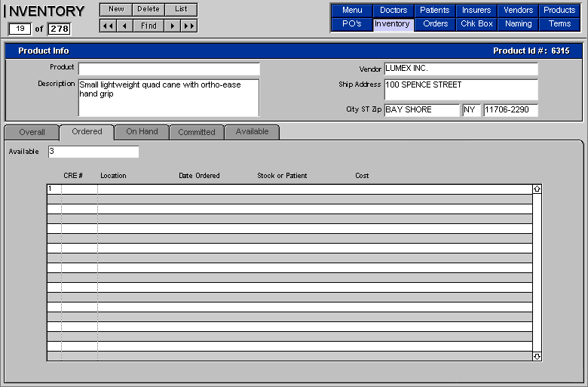This screenshot has width=588, height=387.
Task: Click the Cost column header
Action: coord(362,176)
